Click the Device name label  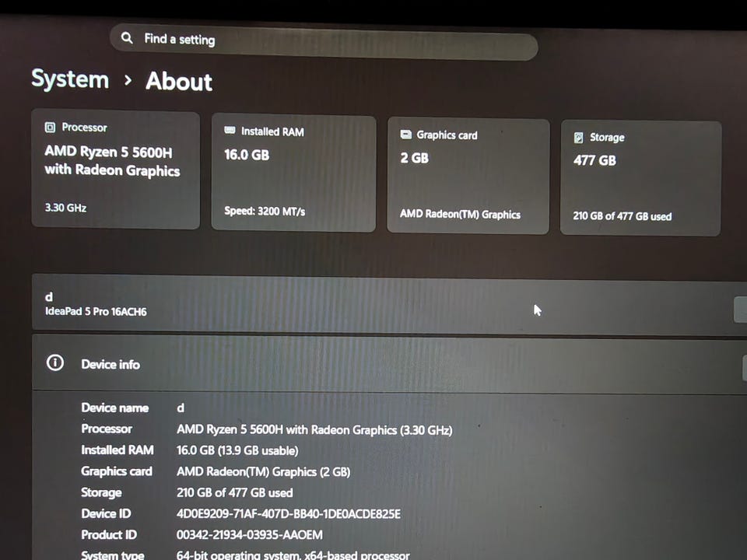[x=115, y=408]
